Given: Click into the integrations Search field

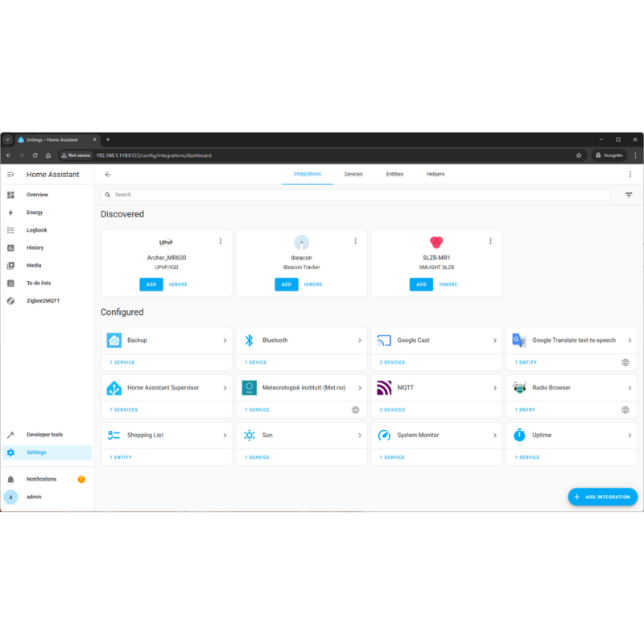Looking at the screenshot, I should [x=356, y=195].
